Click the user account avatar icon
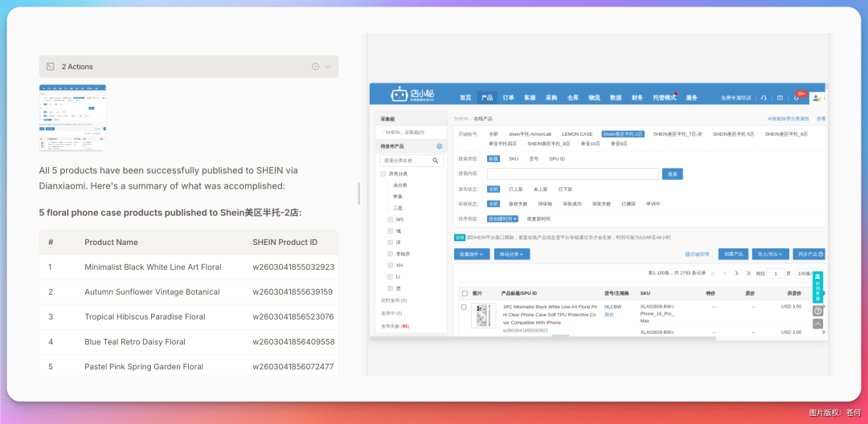This screenshot has width=868, height=424. click(816, 98)
